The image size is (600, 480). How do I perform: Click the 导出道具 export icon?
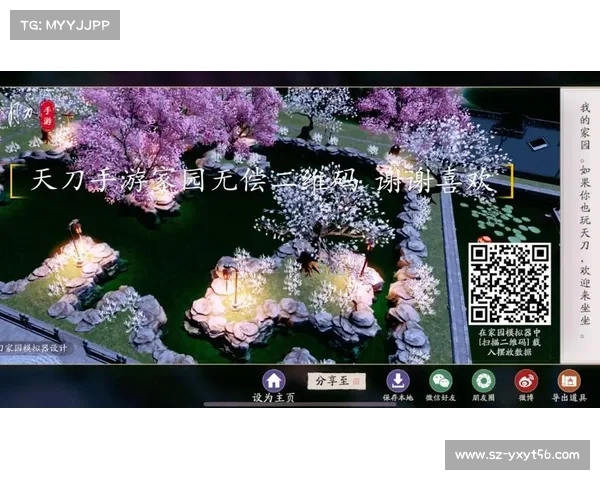(569, 381)
